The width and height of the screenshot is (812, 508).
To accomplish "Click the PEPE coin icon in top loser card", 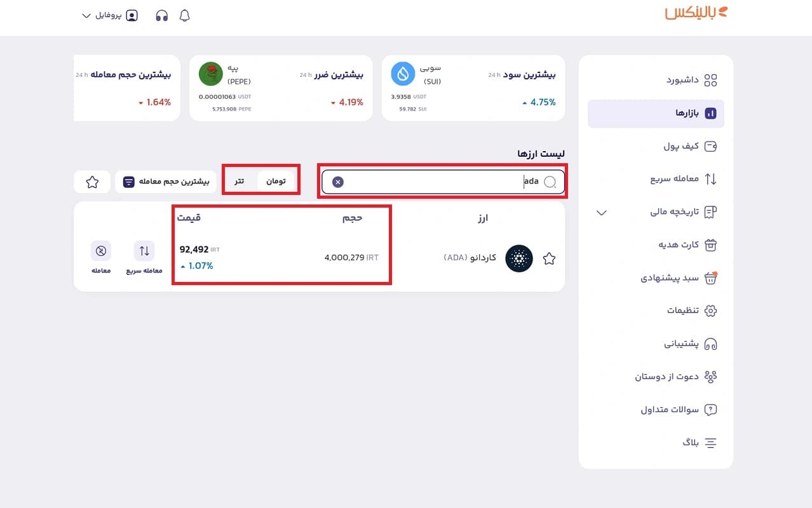I will 210,74.
